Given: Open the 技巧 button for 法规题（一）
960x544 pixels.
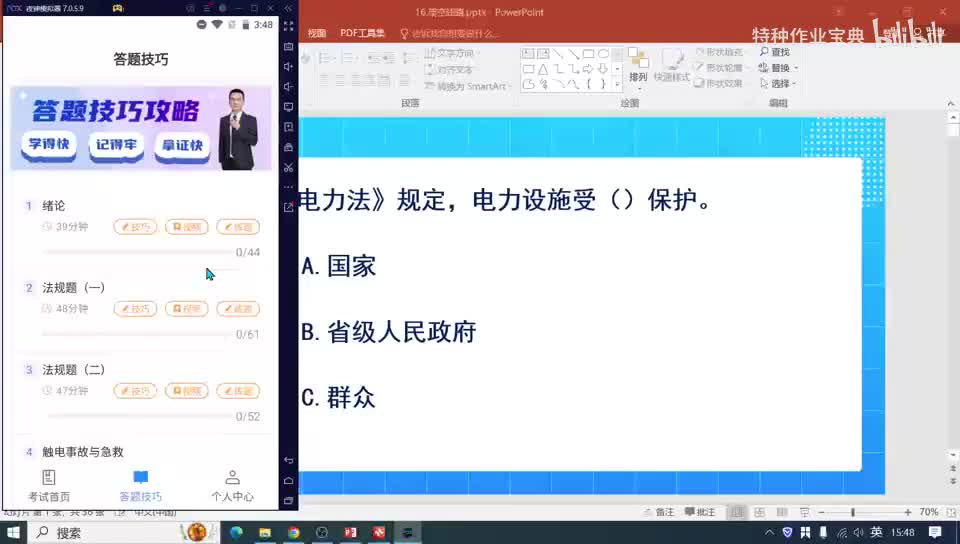Looking at the screenshot, I should point(135,309).
